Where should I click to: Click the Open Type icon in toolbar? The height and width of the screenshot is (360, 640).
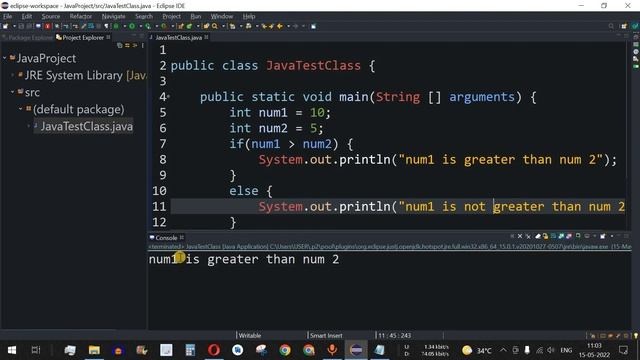(x=206, y=26)
